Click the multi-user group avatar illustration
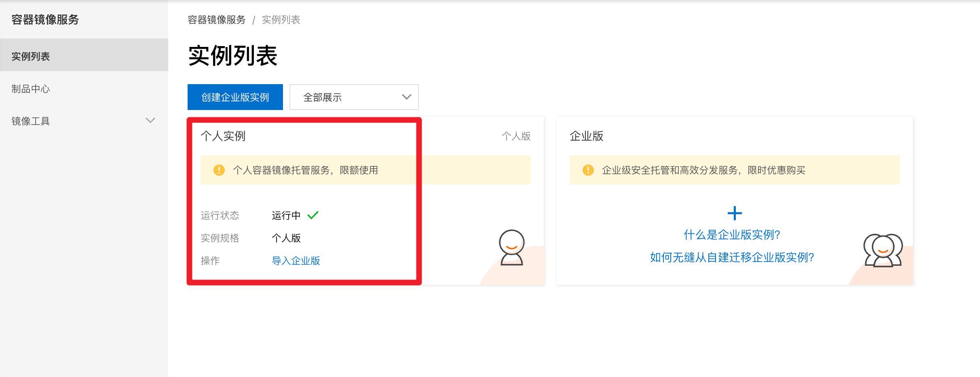 click(x=883, y=250)
